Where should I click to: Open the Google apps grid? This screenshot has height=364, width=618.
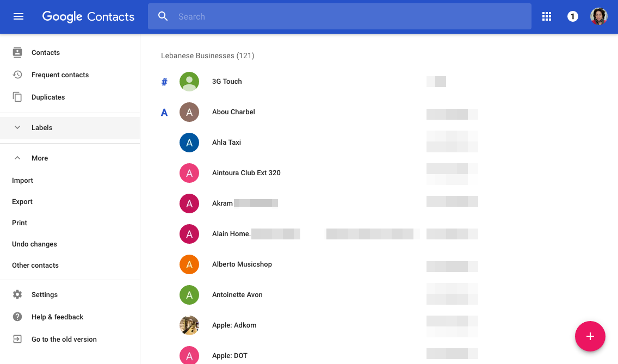[547, 16]
